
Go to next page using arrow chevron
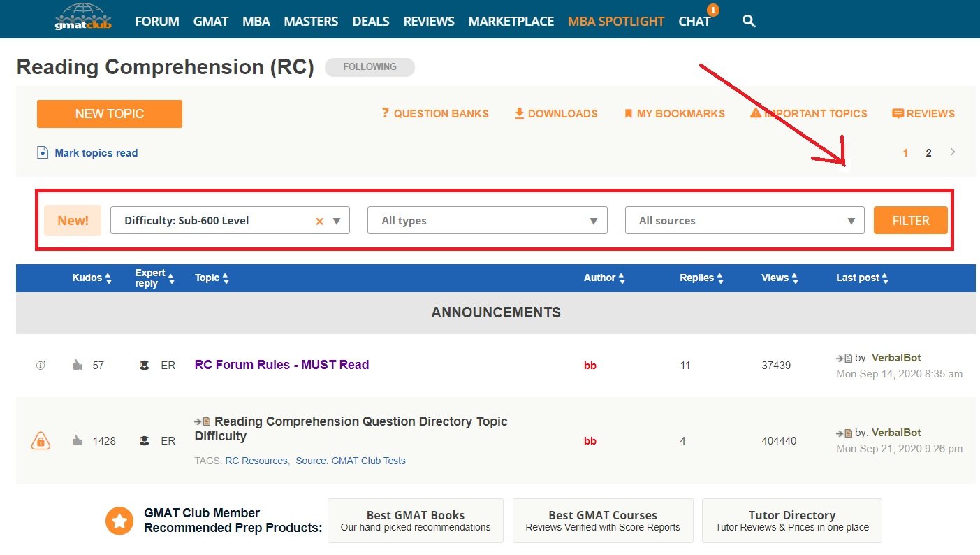click(953, 152)
